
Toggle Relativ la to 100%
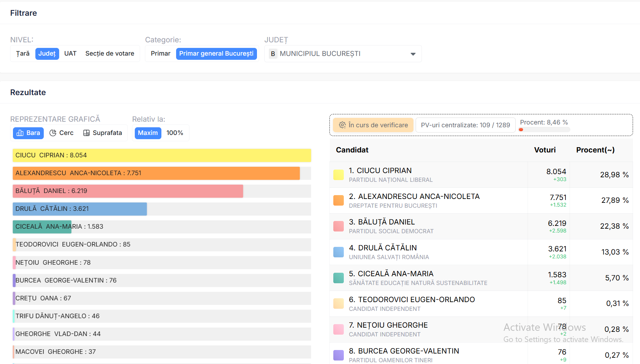175,133
